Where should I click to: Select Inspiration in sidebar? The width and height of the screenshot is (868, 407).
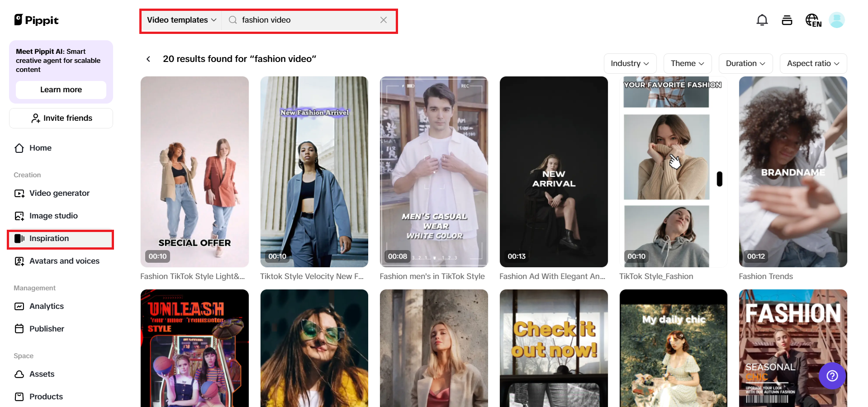click(x=61, y=238)
